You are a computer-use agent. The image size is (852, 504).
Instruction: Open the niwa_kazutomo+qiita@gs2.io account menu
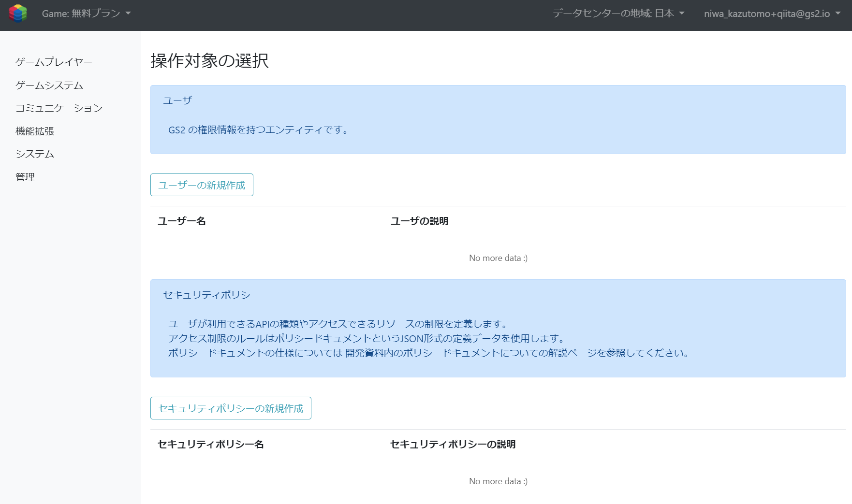(772, 14)
